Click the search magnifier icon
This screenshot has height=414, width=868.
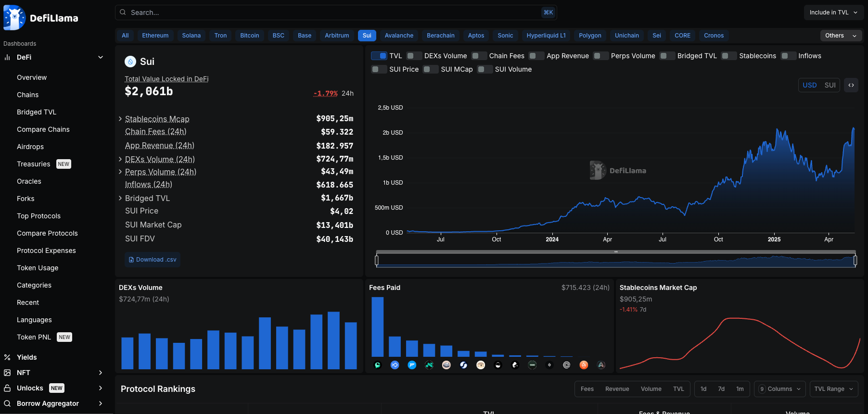(123, 12)
